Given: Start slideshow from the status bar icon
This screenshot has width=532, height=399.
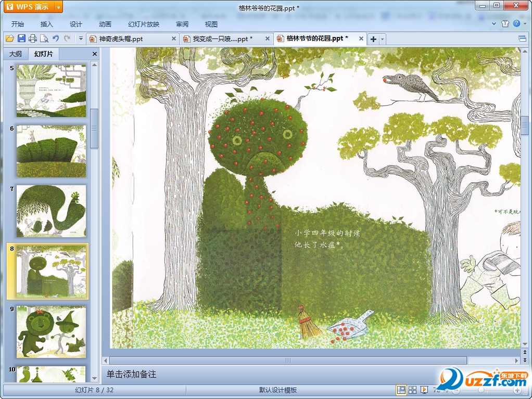Looking at the screenshot, I should [x=424, y=390].
